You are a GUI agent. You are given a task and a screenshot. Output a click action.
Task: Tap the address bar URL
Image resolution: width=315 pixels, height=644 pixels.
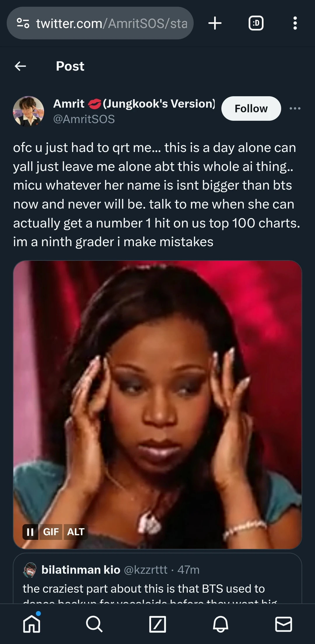112,23
